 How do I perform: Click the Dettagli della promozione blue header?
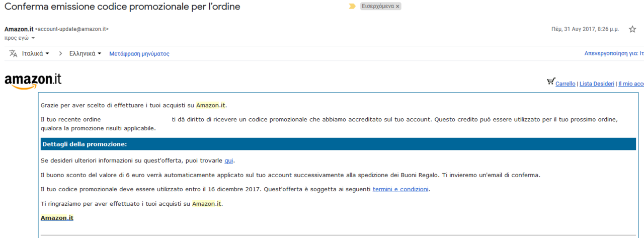point(338,144)
